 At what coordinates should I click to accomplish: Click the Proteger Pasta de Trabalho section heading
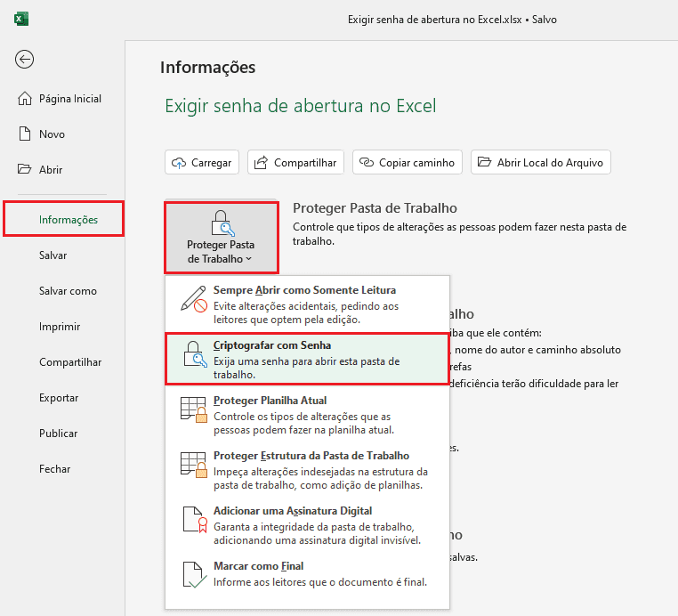pyautogui.click(x=375, y=208)
